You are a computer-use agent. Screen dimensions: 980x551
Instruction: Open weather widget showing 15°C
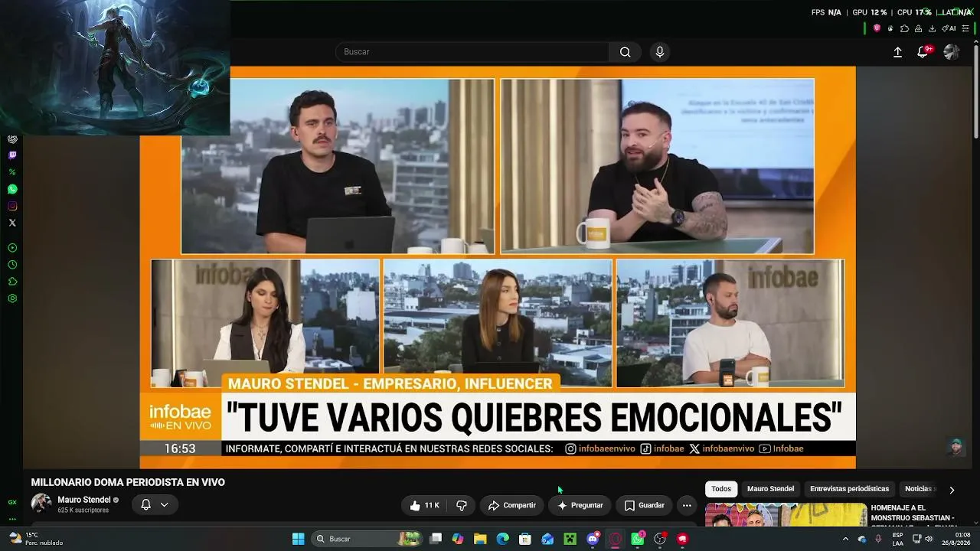(x=35, y=539)
